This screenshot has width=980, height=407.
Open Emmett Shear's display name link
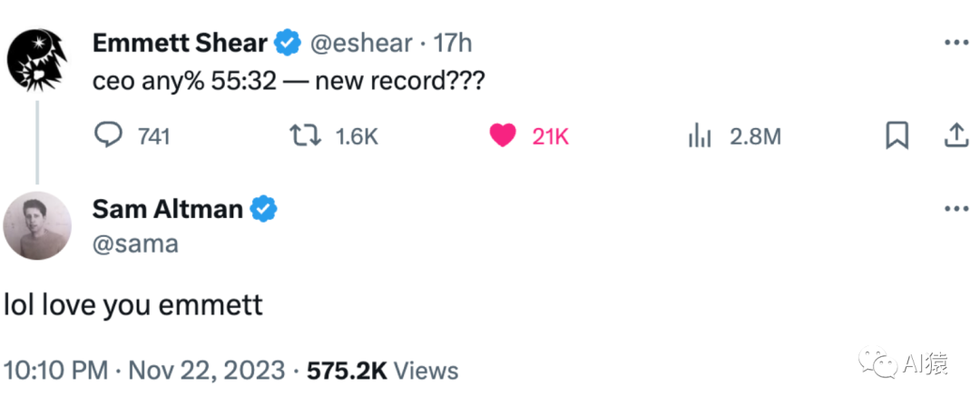click(x=179, y=43)
